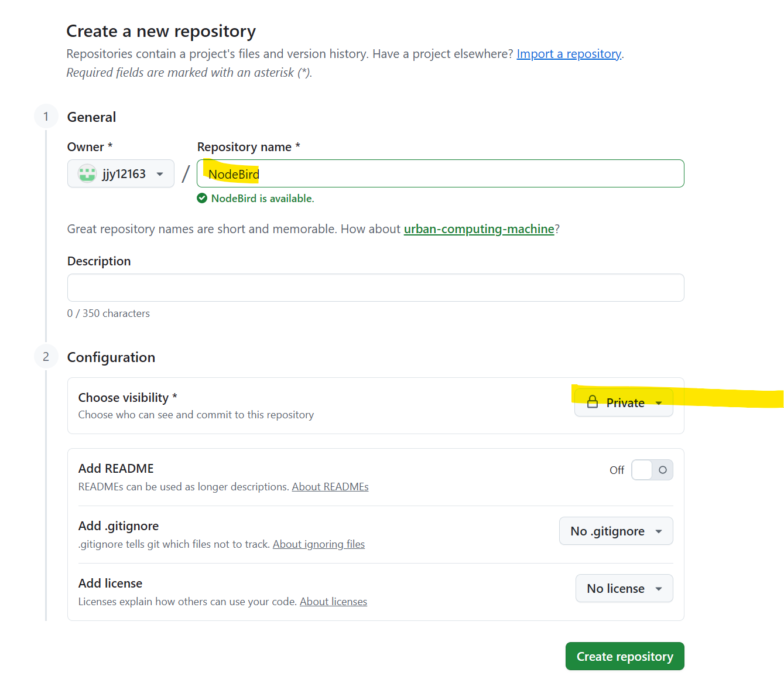Click the step 2 Configuration circle marker
The image size is (784, 686).
coord(46,357)
